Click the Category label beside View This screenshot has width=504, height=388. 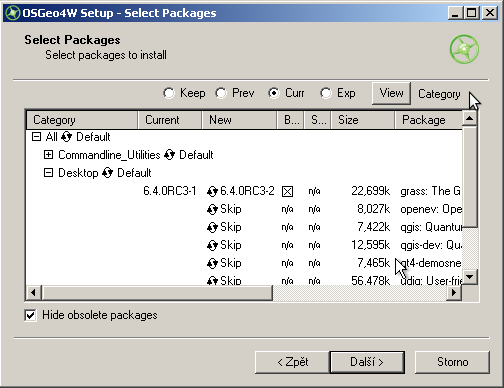pyautogui.click(x=439, y=94)
